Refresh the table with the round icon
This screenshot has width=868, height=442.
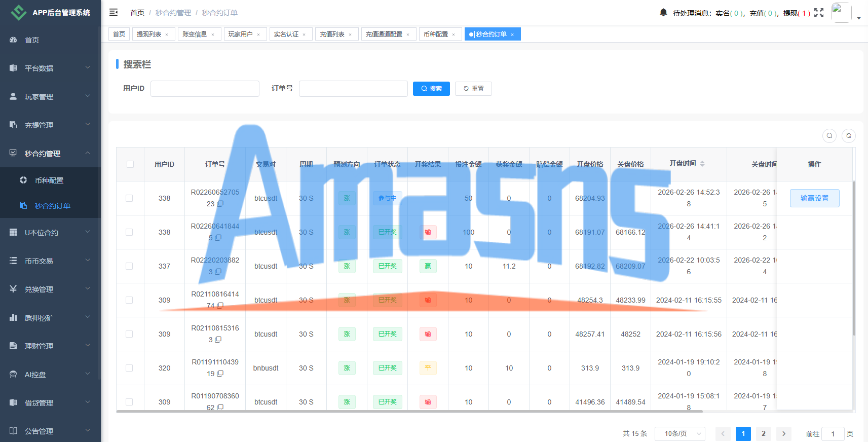[849, 136]
